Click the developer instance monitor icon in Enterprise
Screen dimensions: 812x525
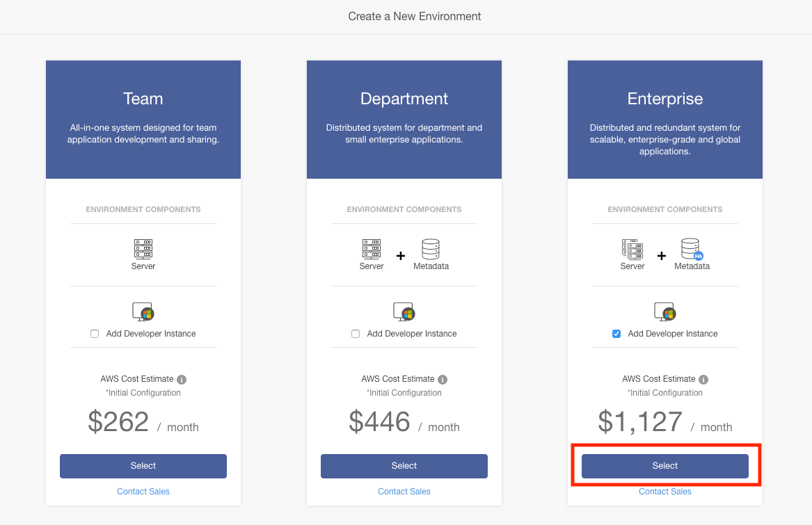point(664,311)
